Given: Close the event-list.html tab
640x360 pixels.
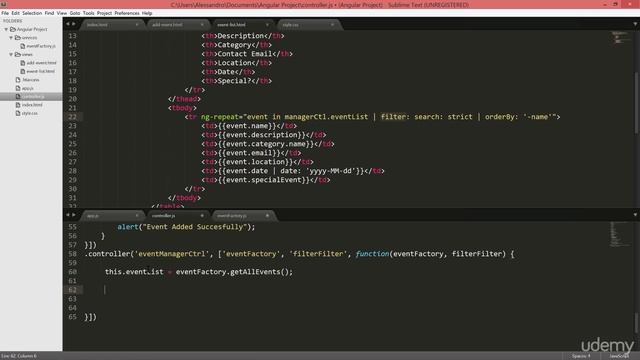Looking at the screenshot, I should tap(267, 25).
